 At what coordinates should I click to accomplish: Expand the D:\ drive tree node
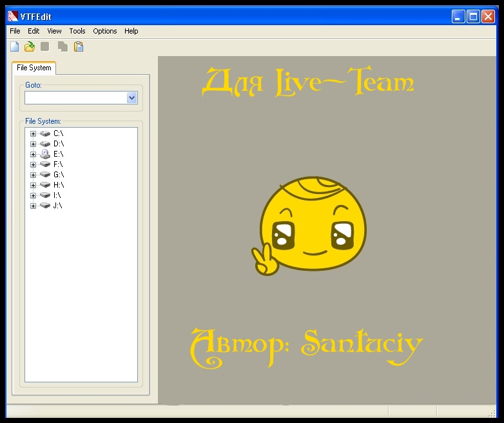click(x=34, y=144)
